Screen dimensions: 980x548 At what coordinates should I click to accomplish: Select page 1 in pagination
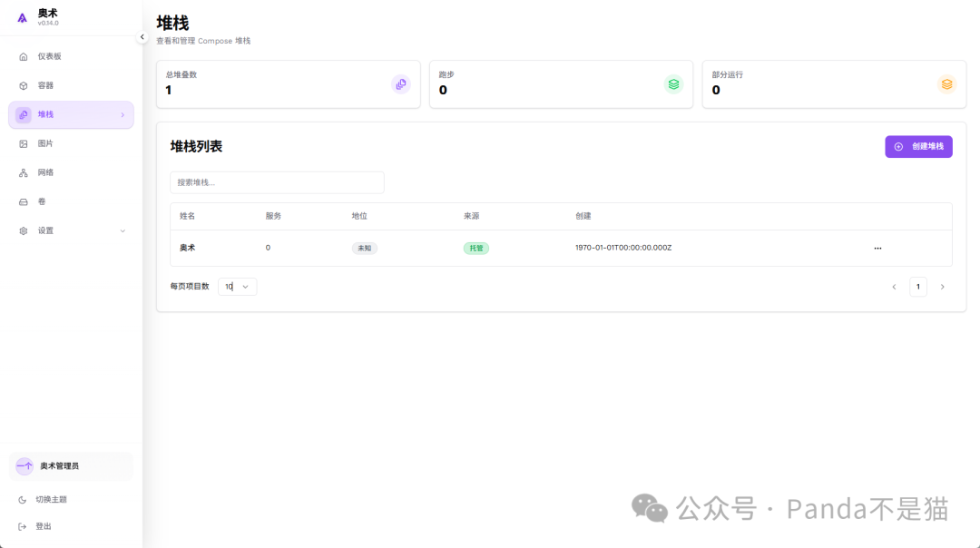(x=918, y=287)
